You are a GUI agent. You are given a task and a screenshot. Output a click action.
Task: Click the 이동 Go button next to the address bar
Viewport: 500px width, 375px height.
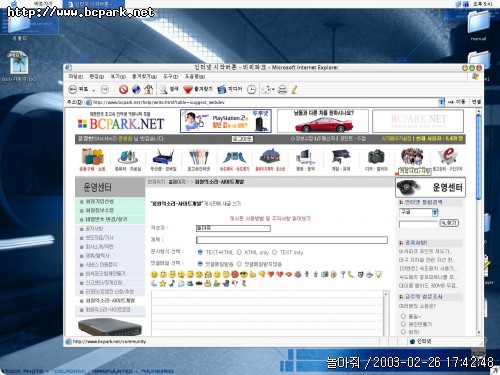tap(457, 102)
